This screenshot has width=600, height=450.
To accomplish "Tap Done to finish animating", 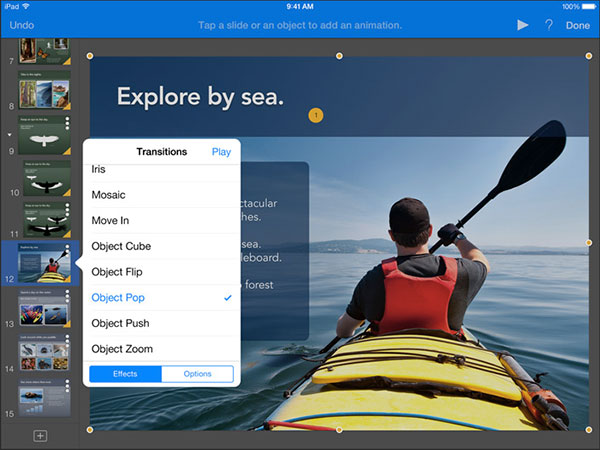I will tap(578, 25).
